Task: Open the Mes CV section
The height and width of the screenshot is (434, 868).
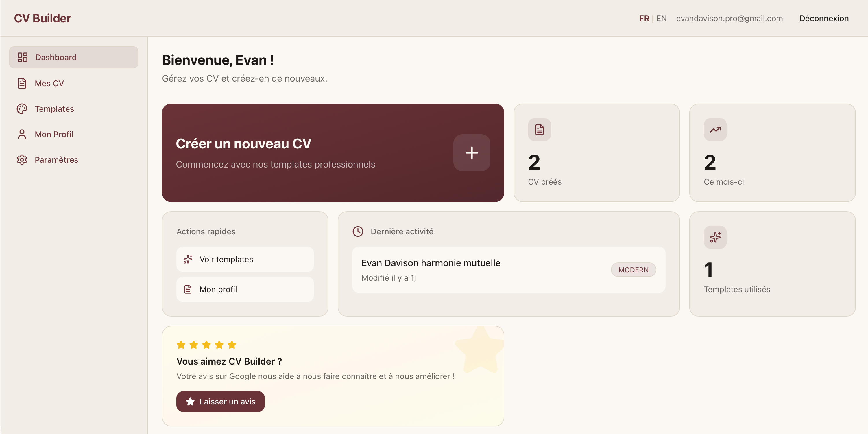Action: click(49, 83)
